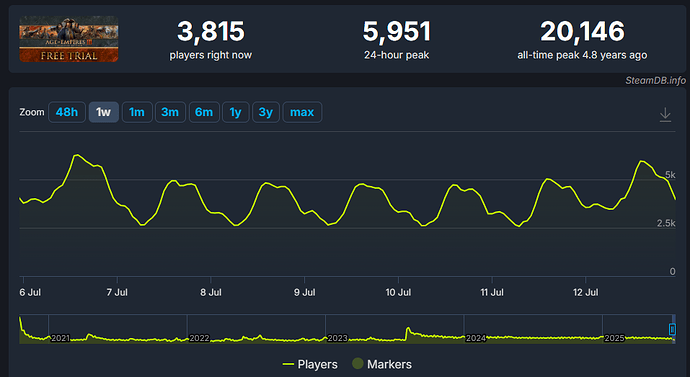Switch zoom to 1m
Image resolution: width=690 pixels, height=377 pixels.
137,112
